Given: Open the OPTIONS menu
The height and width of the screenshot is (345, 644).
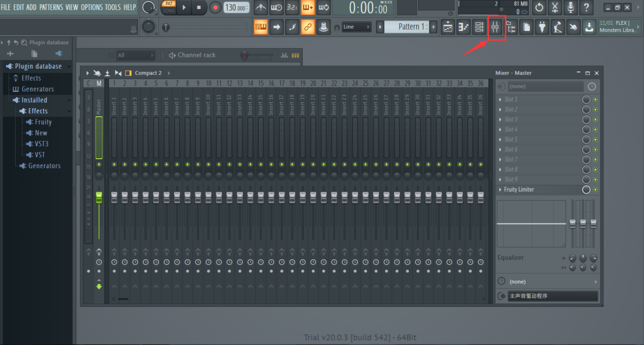Looking at the screenshot, I should [x=91, y=7].
